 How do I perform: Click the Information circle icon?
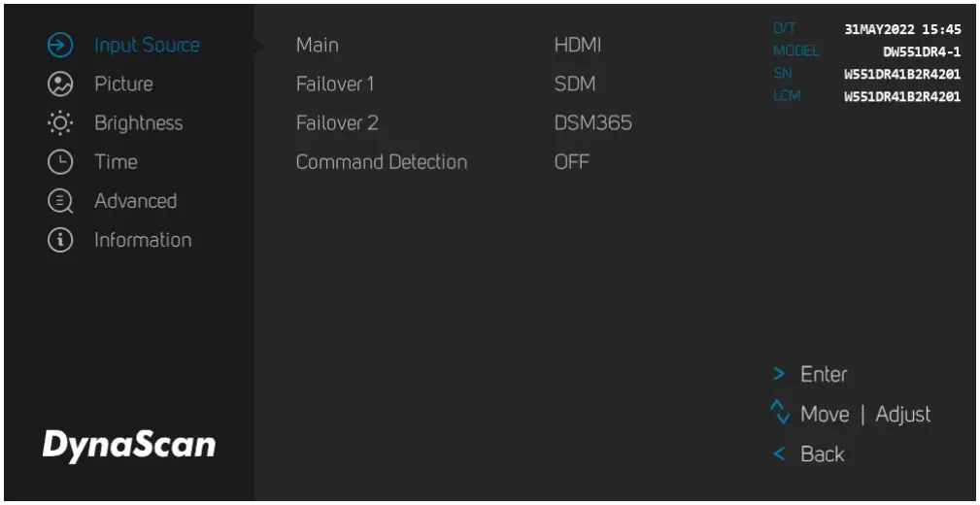coord(60,240)
